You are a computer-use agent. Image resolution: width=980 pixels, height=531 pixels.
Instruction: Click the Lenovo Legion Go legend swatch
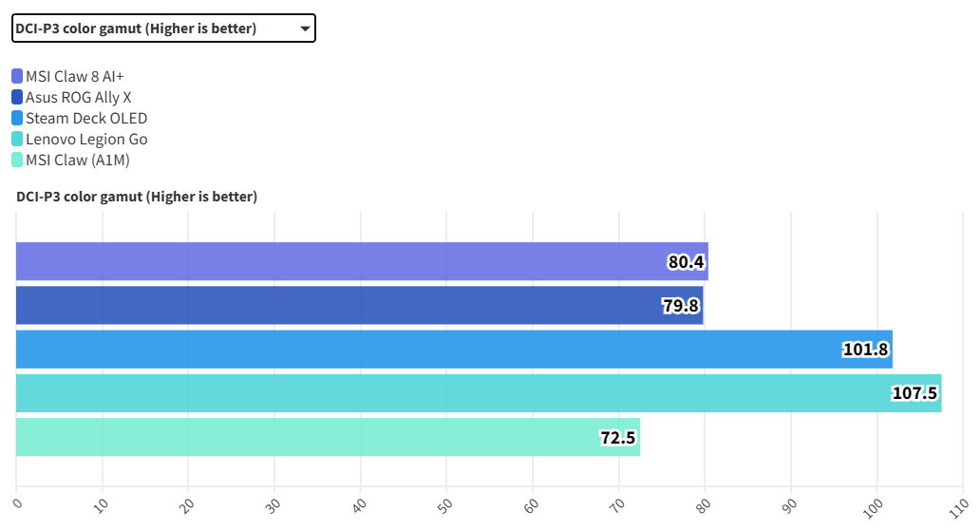tap(18, 139)
